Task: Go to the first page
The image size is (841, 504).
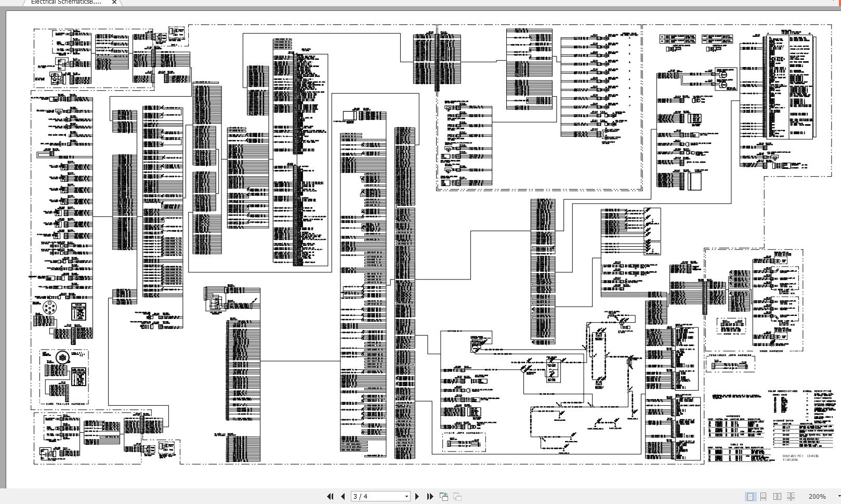Action: point(330,497)
